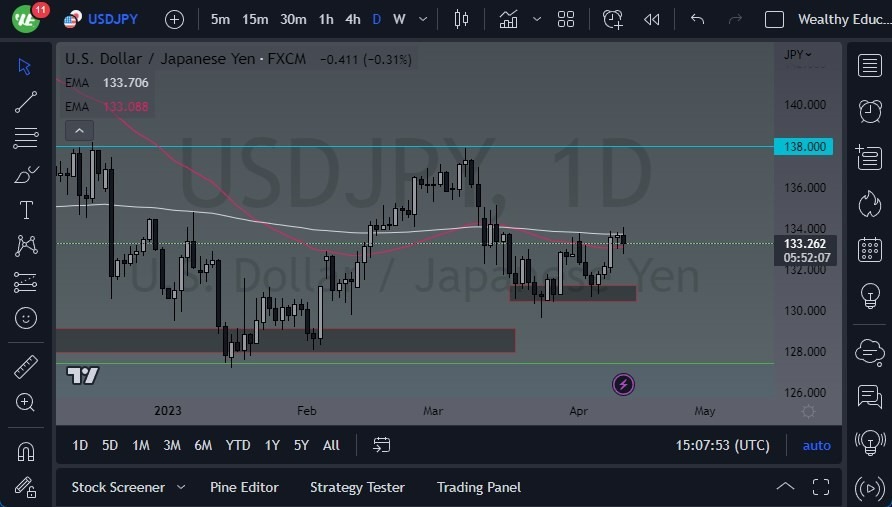Open the Fibonacci retracement tools
This screenshot has width=892, height=507.
point(26,138)
